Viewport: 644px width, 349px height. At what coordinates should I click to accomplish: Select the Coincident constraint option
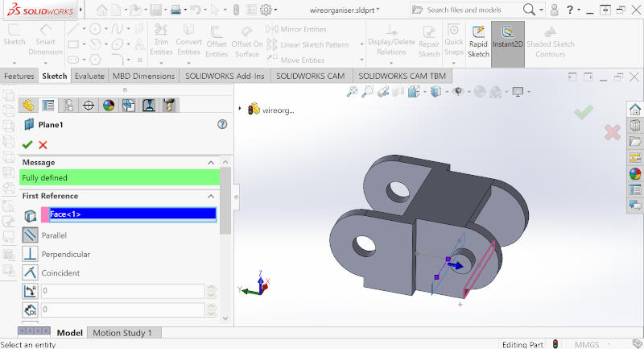(31, 272)
